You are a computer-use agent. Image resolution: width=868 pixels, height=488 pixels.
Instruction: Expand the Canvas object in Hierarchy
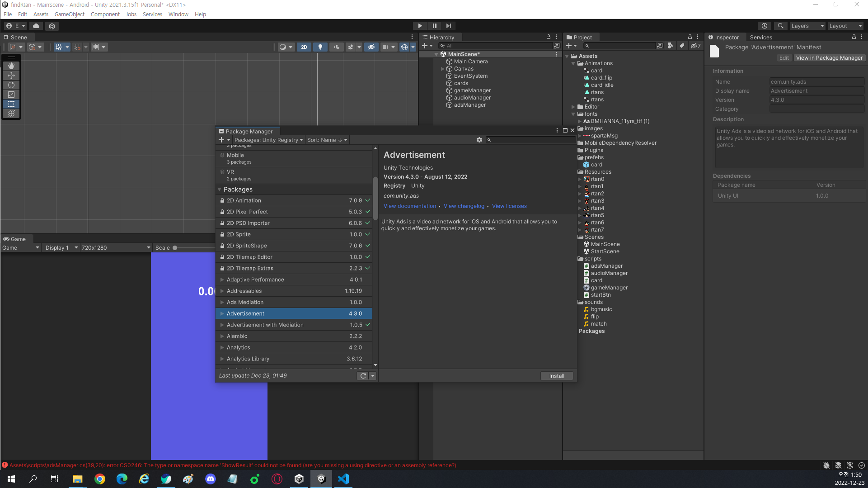(x=443, y=69)
